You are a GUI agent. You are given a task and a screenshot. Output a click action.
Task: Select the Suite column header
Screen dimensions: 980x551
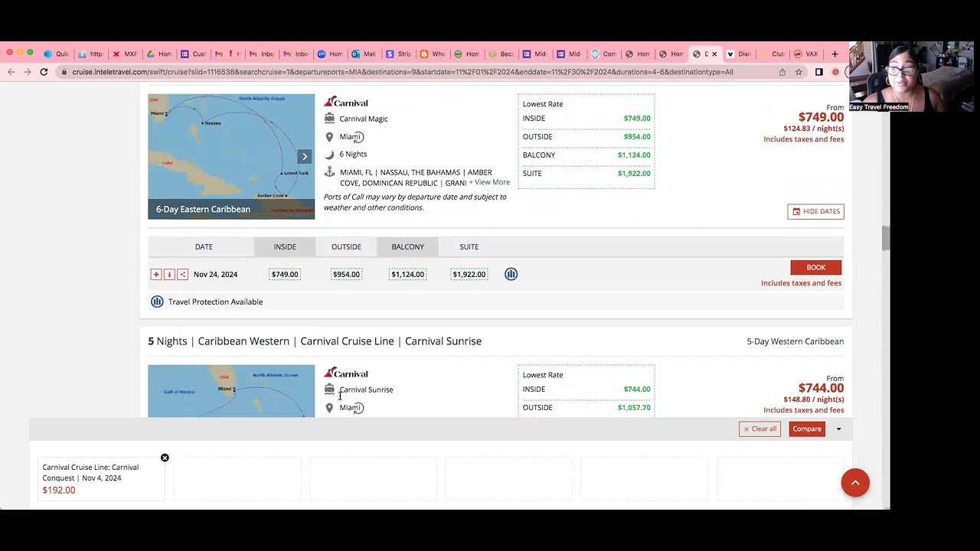[469, 246]
